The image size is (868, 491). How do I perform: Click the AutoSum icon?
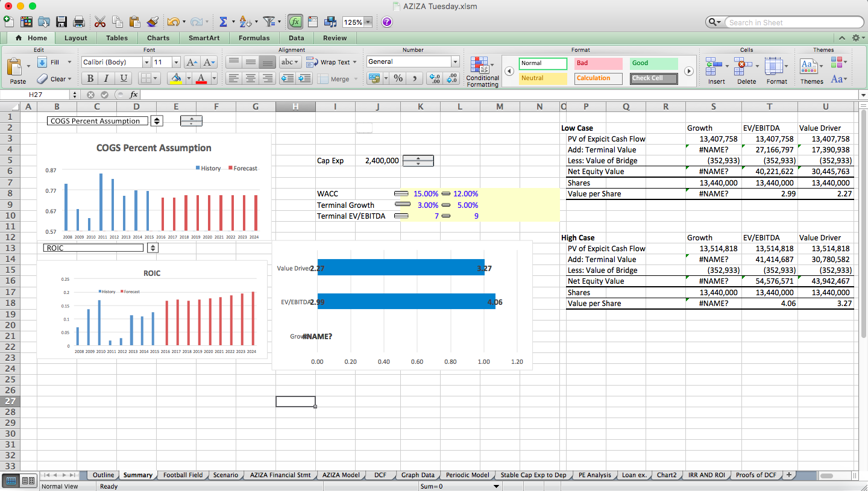[x=224, y=21]
